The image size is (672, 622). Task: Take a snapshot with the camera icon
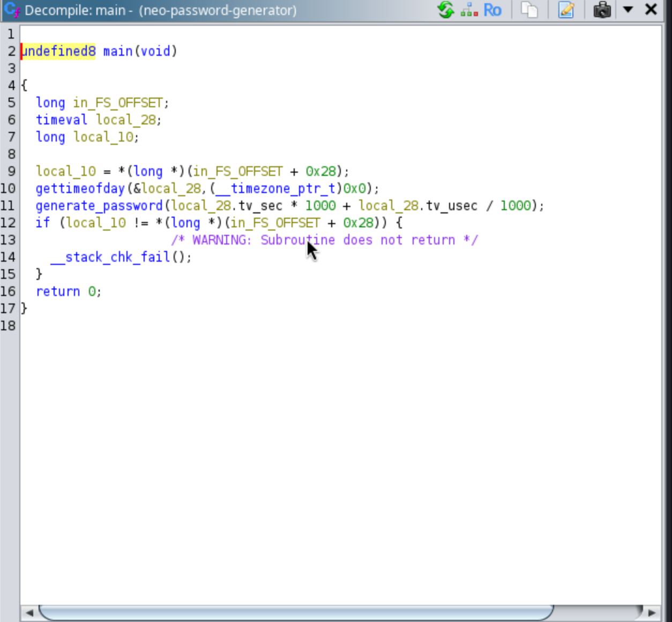point(602,10)
